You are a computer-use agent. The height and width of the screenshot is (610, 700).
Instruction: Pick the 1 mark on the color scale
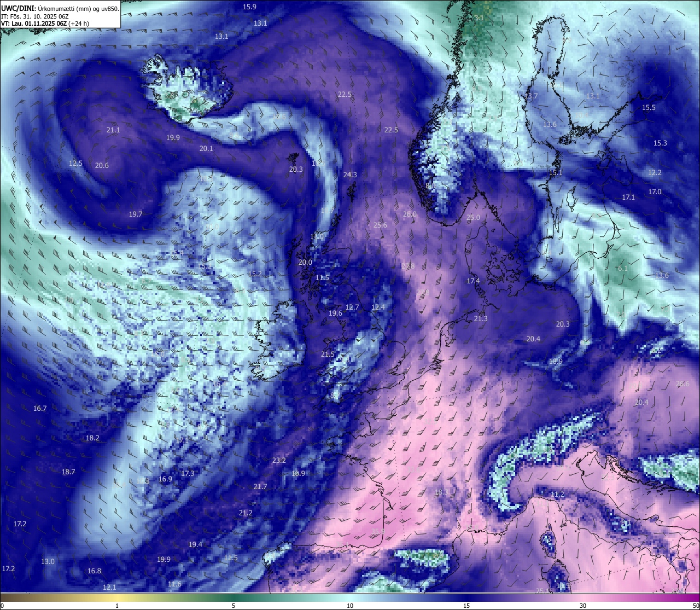117,606
